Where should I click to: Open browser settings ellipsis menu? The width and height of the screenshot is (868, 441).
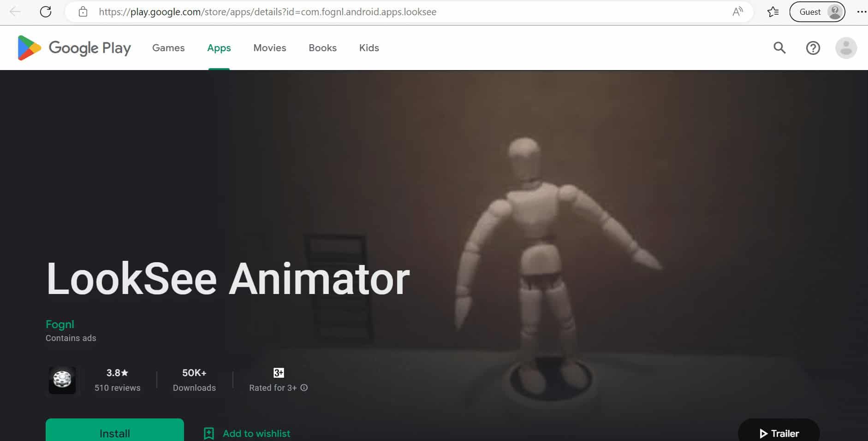[861, 12]
